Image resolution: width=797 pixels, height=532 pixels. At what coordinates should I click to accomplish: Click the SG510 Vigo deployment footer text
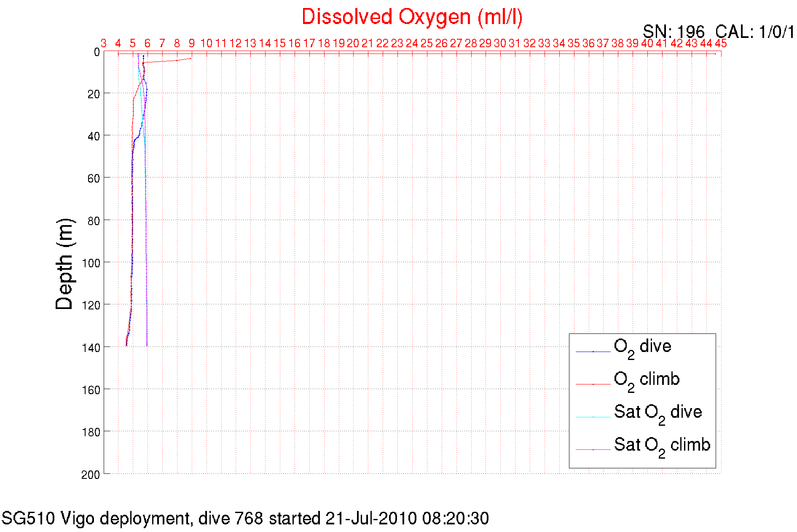pyautogui.click(x=245, y=519)
